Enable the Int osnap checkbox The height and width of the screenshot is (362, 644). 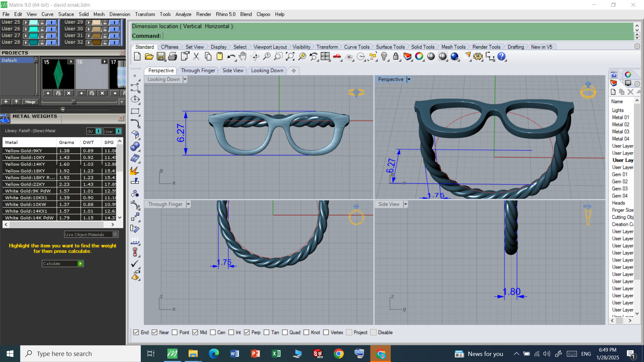point(231,332)
